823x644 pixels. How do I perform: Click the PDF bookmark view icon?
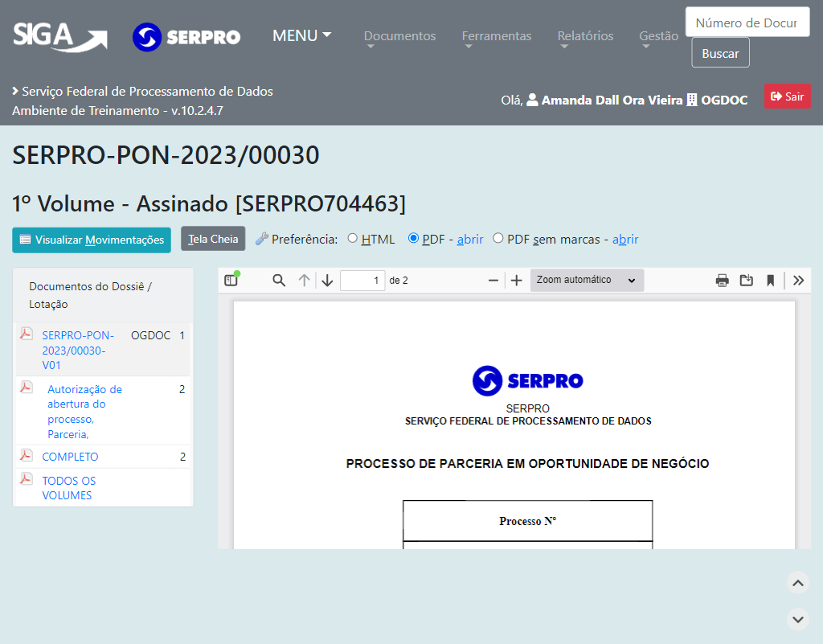771,281
